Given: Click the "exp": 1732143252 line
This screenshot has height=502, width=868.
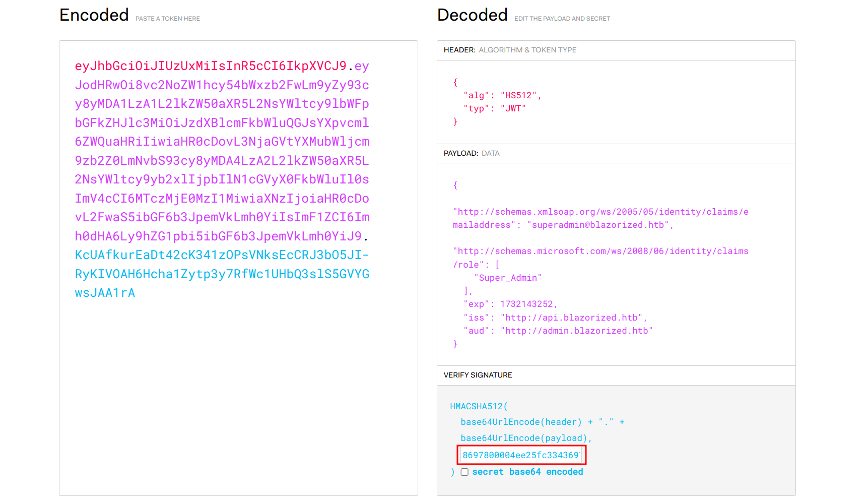Looking at the screenshot, I should point(510,304).
